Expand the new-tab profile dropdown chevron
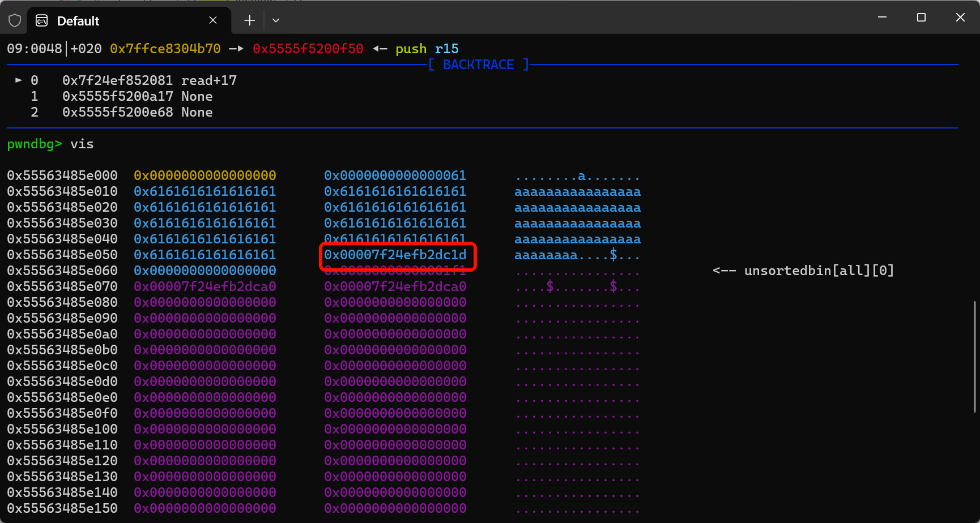The width and height of the screenshot is (980, 523). pos(276,20)
